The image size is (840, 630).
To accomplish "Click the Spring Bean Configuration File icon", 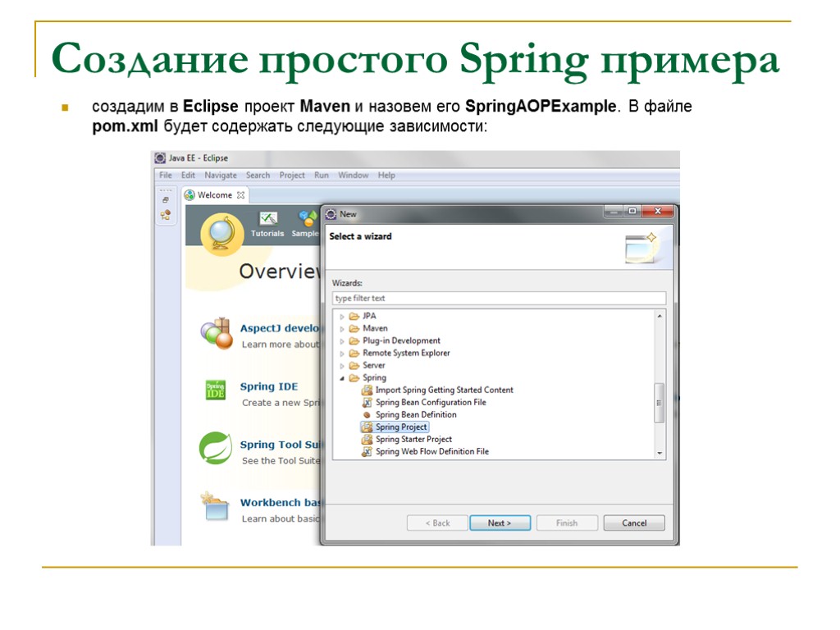I will coord(367,402).
